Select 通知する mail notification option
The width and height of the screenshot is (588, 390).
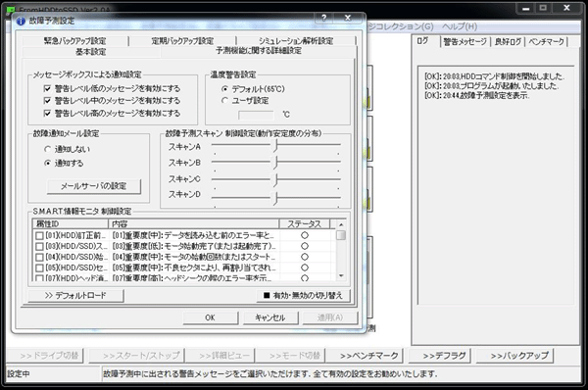(x=47, y=163)
